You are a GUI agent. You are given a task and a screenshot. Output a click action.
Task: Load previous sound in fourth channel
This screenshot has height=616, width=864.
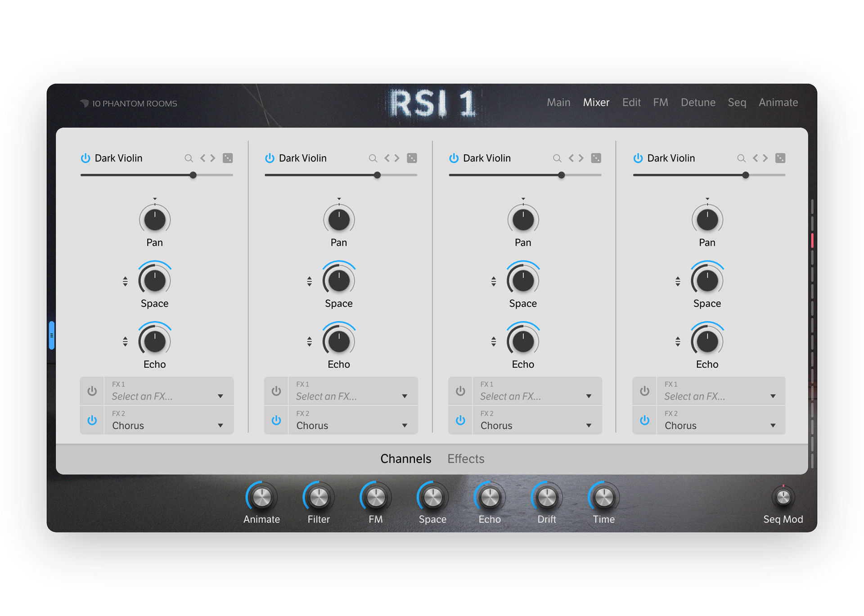point(756,158)
